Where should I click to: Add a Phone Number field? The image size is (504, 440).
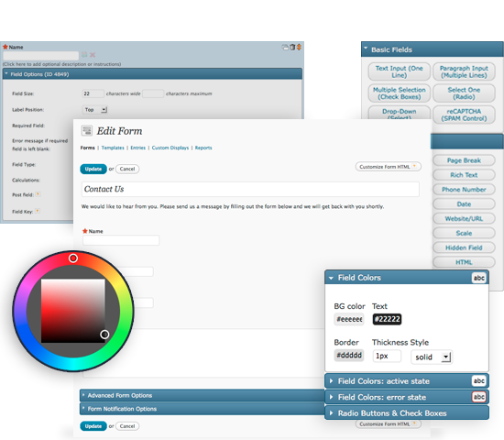click(464, 190)
